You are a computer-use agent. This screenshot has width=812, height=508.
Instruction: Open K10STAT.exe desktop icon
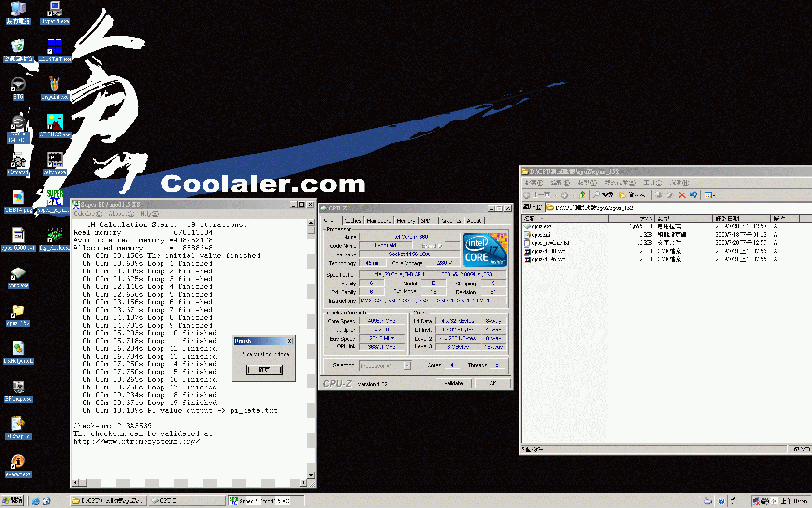pyautogui.click(x=55, y=50)
